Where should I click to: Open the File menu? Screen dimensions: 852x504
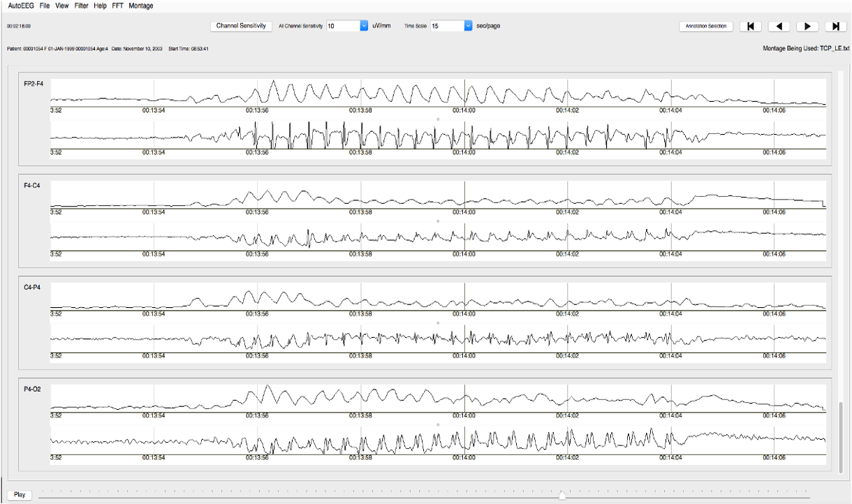pyautogui.click(x=45, y=6)
